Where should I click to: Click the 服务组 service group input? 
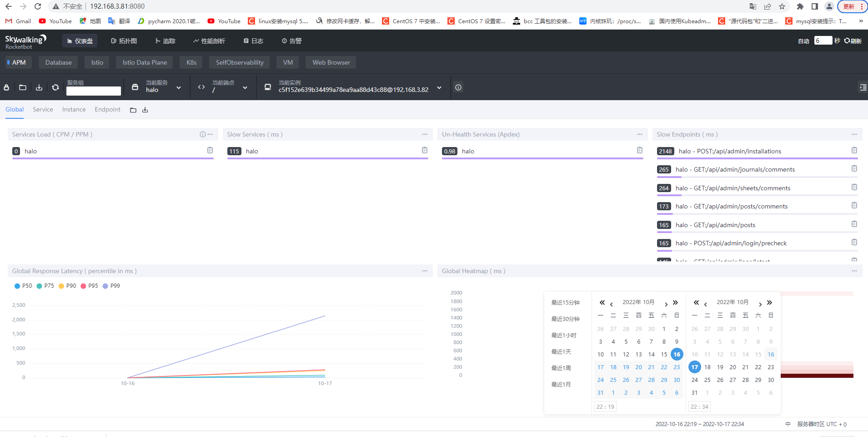[x=94, y=91]
